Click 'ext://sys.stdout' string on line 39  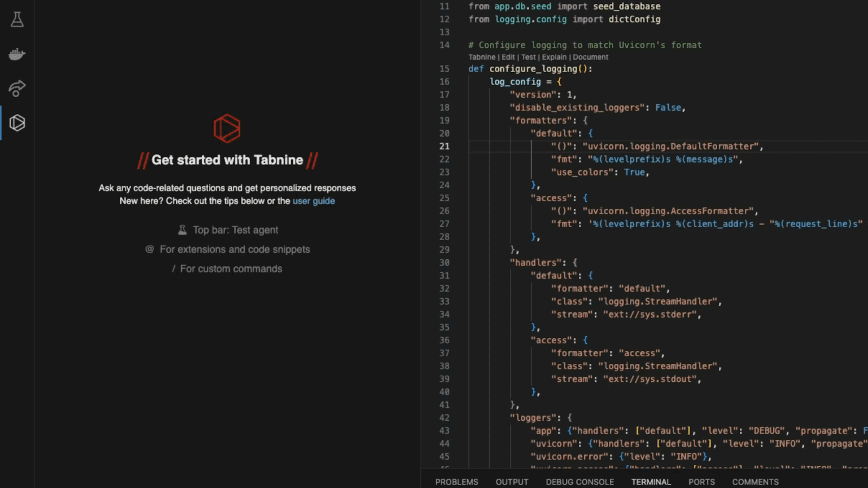click(x=650, y=379)
